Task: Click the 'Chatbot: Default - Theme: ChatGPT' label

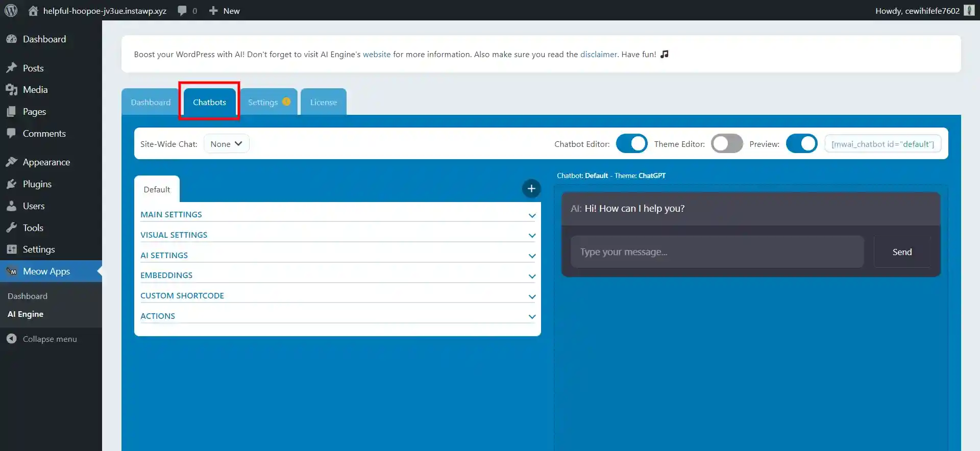Action: [x=611, y=176]
